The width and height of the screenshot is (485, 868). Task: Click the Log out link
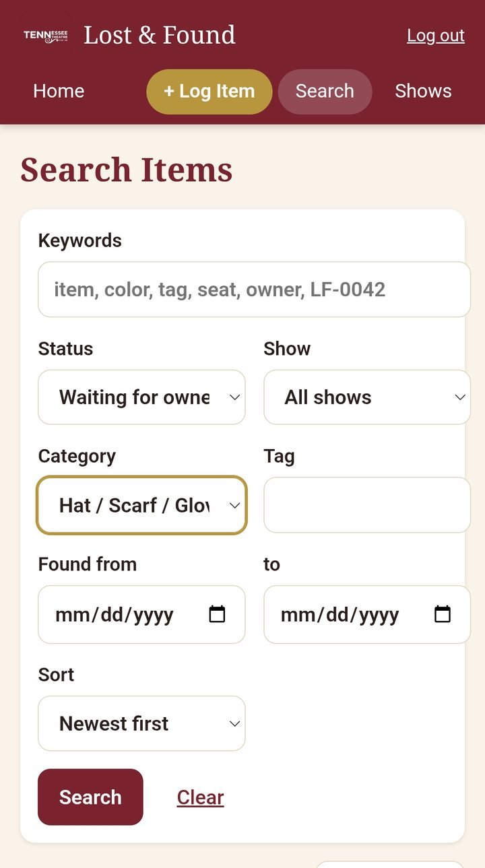pyautogui.click(x=436, y=36)
